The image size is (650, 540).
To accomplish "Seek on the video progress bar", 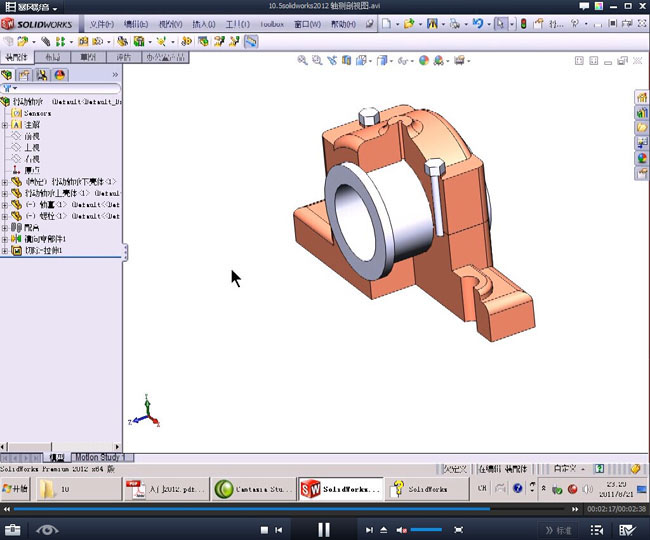I will [289, 509].
